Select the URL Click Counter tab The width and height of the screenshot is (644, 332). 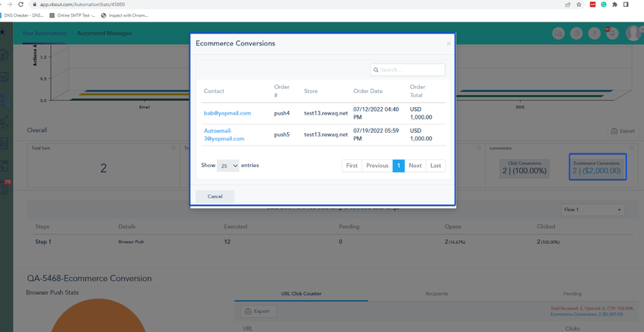(301, 294)
